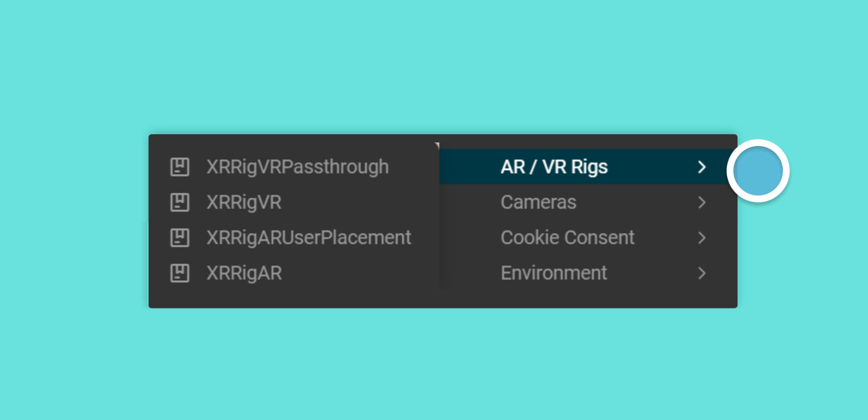868x420 pixels.
Task: Expand the Cookie Consent submenu arrow
Action: point(702,238)
